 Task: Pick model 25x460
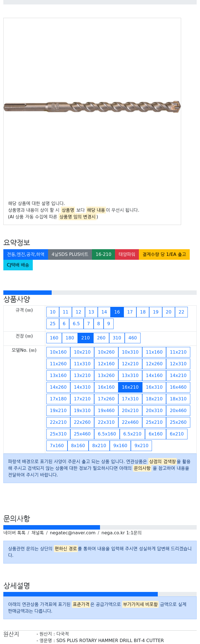[x=82, y=434]
